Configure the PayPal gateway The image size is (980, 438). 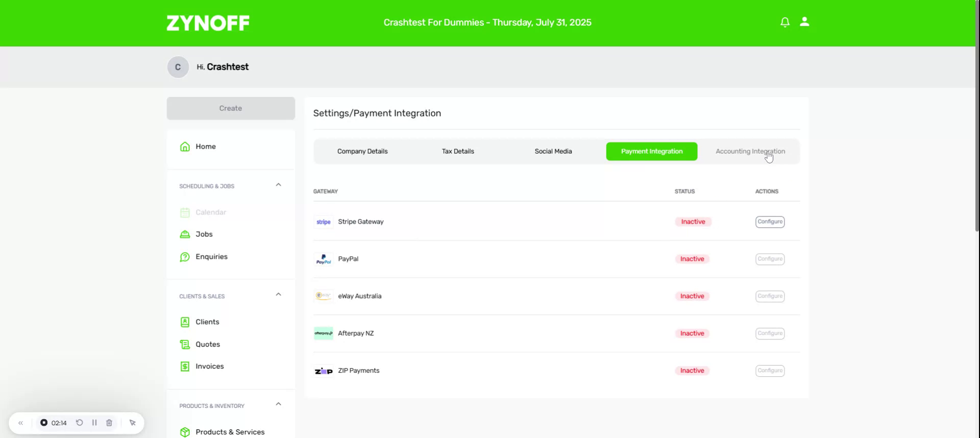click(770, 259)
